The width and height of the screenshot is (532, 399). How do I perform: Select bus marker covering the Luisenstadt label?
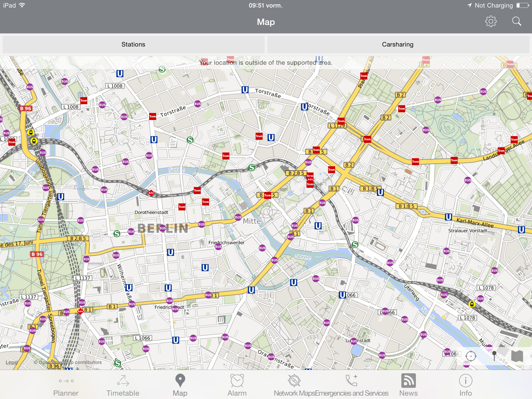click(354, 341)
